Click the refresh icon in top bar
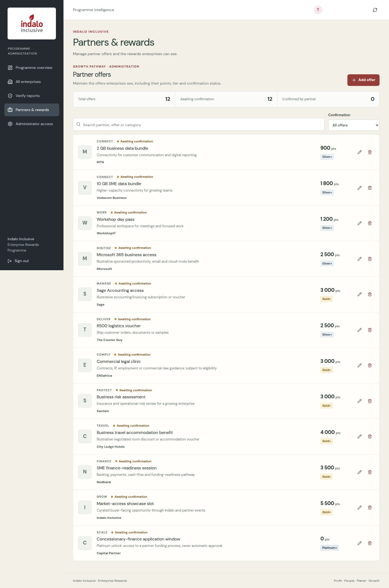The width and height of the screenshot is (389, 588). (x=375, y=10)
